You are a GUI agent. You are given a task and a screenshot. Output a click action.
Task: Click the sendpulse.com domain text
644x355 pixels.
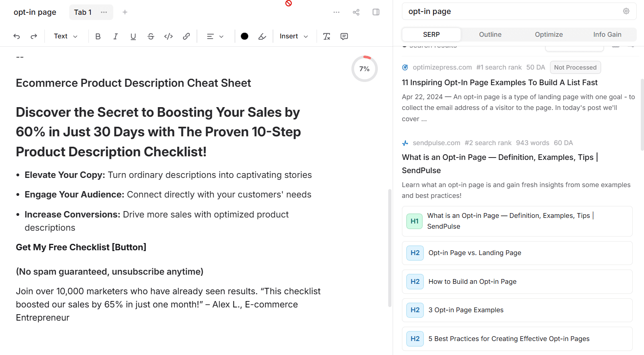coord(436,143)
